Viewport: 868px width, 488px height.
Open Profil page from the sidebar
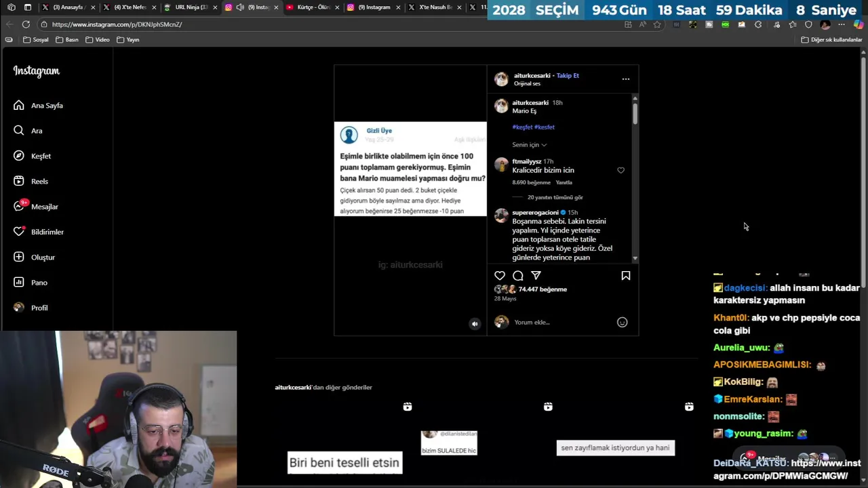coord(30,308)
